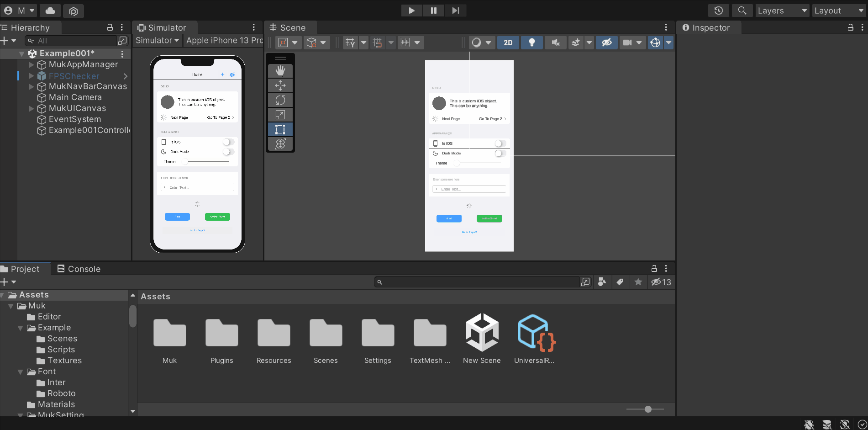
Task: Toggle Dark Mode switch in Simulator
Action: [228, 152]
